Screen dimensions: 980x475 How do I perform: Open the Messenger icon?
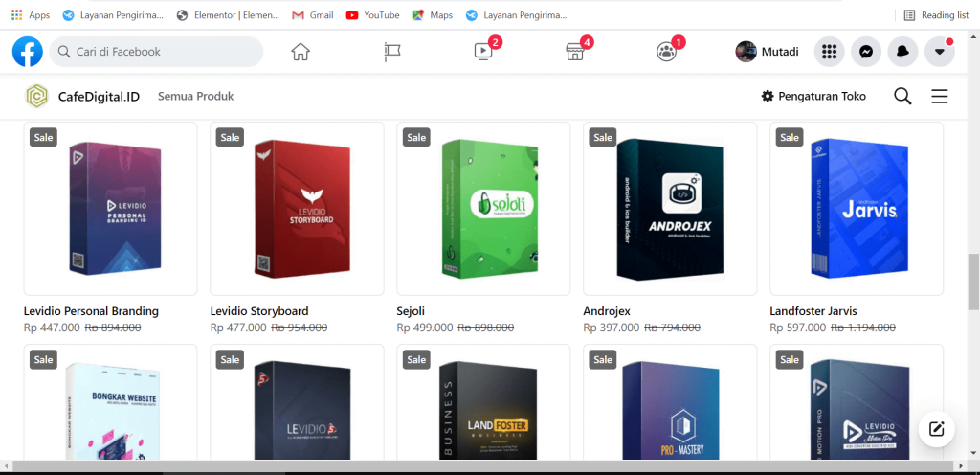pyautogui.click(x=866, y=52)
